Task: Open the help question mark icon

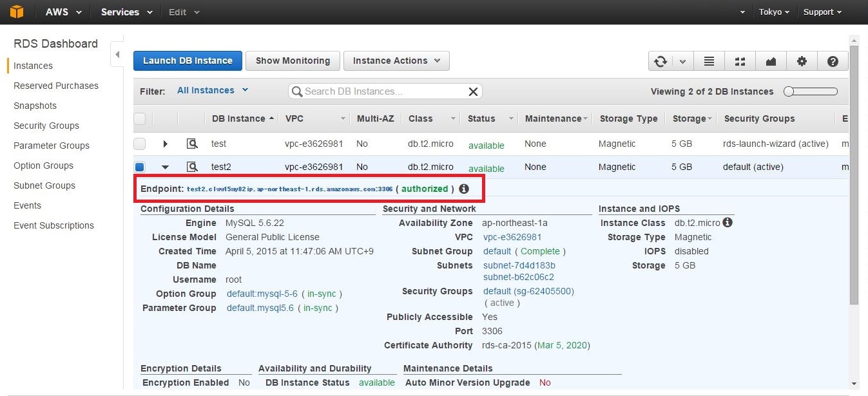Action: pyautogui.click(x=833, y=61)
